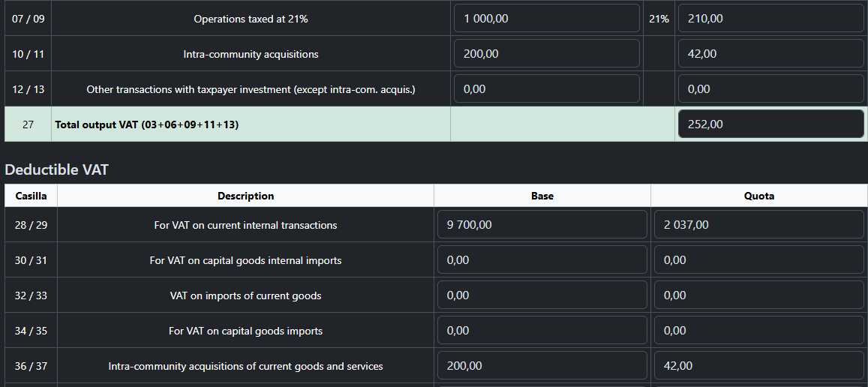Focus base field for VAT on capital goods imports
This screenshot has height=387, width=868.
[x=542, y=331]
